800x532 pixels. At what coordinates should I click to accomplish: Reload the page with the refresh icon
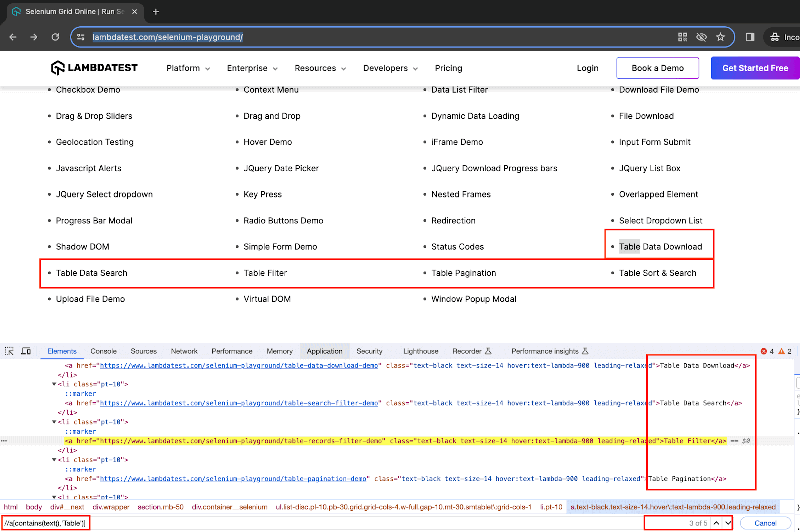[55, 37]
